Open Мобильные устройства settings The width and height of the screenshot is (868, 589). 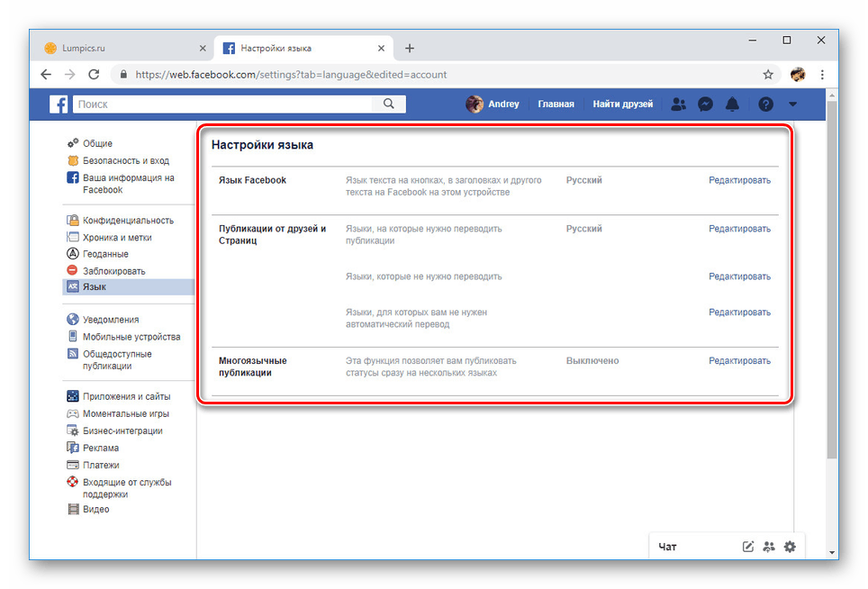pos(131,337)
